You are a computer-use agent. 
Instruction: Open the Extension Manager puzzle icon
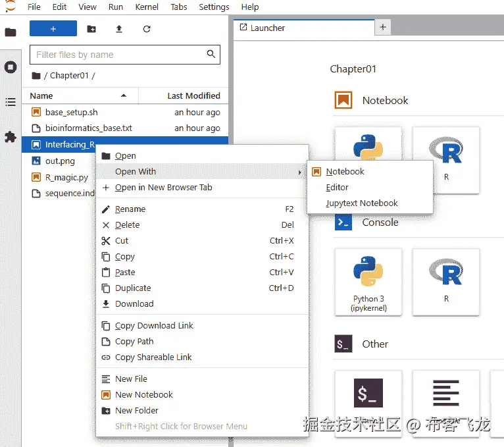click(11, 137)
